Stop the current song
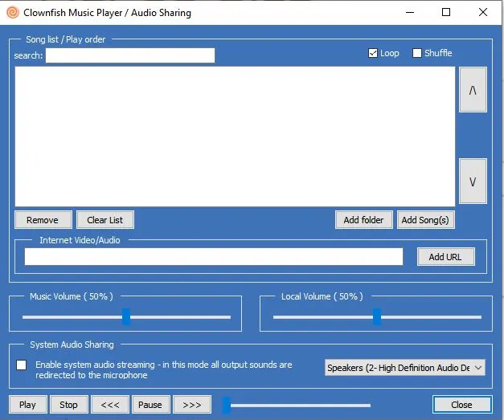 pyautogui.click(x=69, y=405)
